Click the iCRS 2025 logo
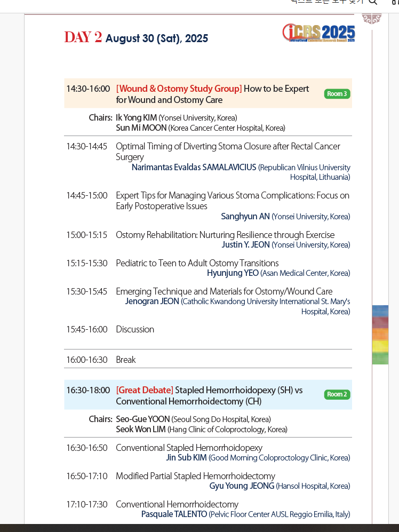Screen dimensions: 399x532 (x=318, y=33)
